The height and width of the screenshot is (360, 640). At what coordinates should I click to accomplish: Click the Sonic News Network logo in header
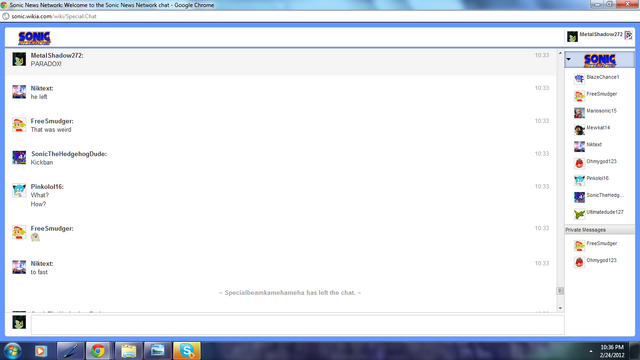point(34,38)
